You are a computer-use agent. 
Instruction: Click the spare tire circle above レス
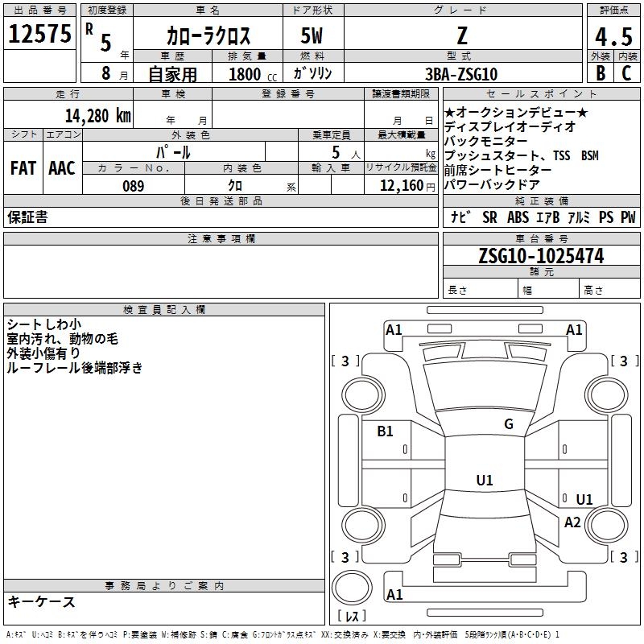pyautogui.click(x=352, y=588)
